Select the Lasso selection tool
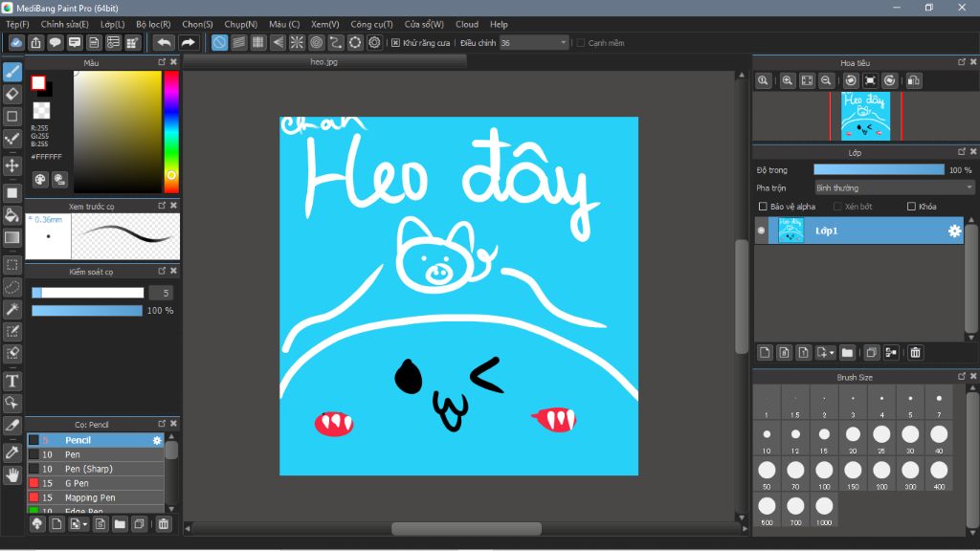980x551 pixels. pos(11,287)
